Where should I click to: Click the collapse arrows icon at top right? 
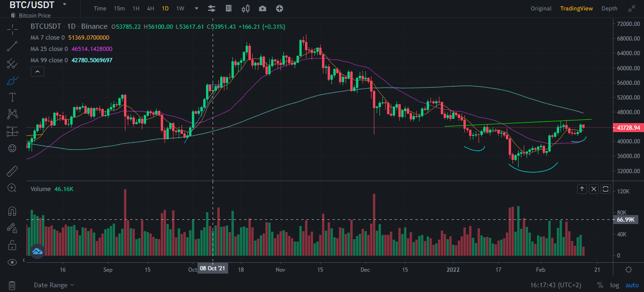[x=632, y=8]
